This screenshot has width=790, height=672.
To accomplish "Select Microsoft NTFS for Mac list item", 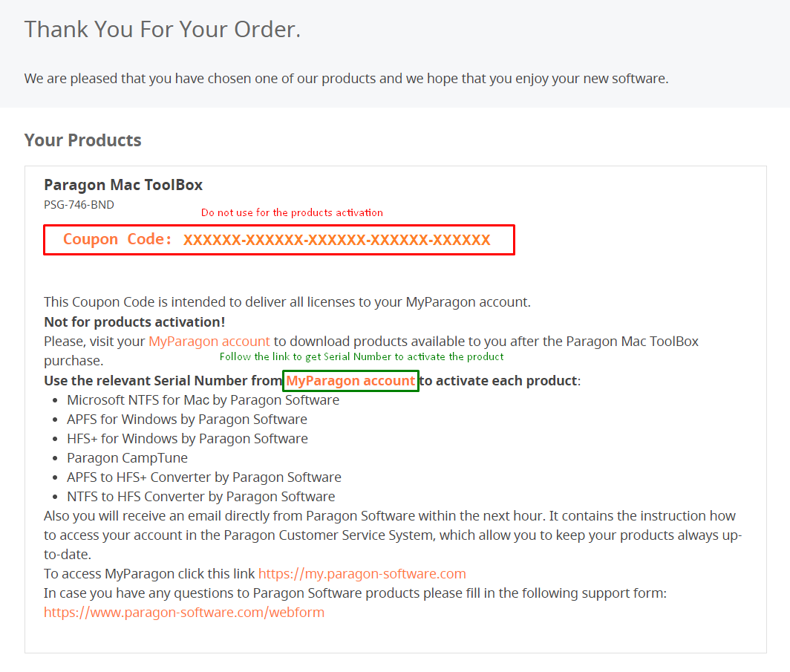I will click(203, 400).
